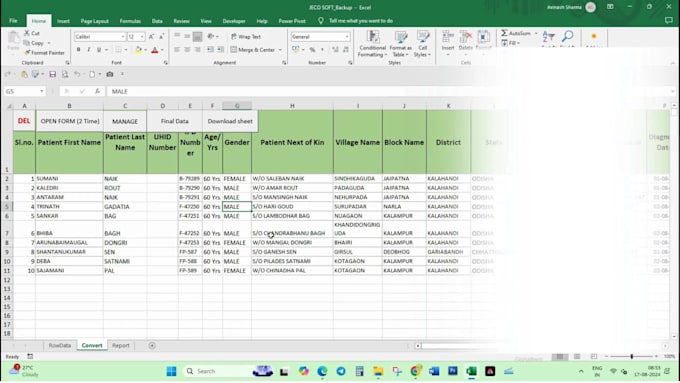
Task: Click the Name Box showing G5
Action: pos(25,91)
